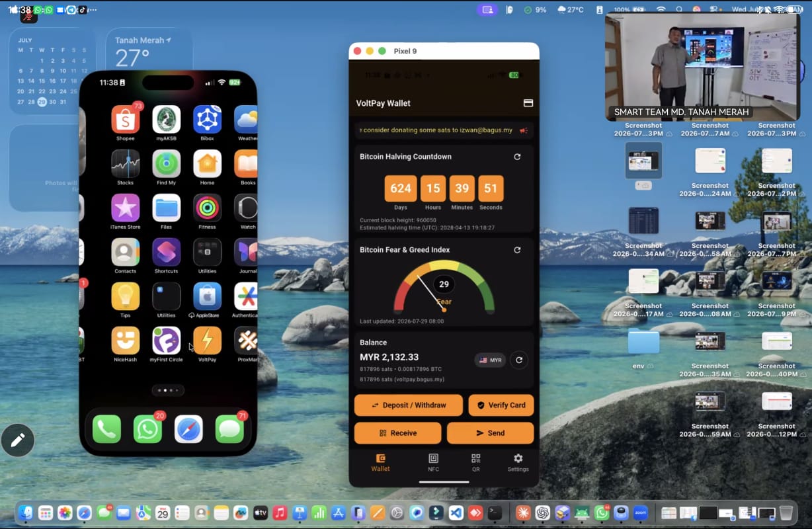Image resolution: width=812 pixels, height=529 pixels.
Task: Open the Phone app in iPhone dock
Action: [x=106, y=429]
